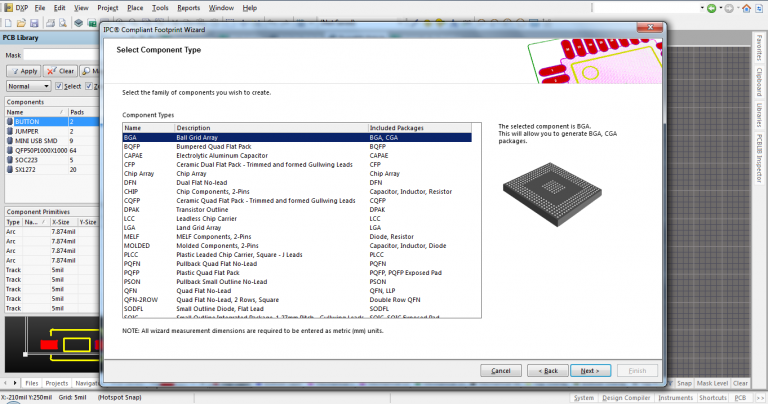This screenshot has width=768, height=404.
Task: Open the address bar dropdown arrow
Action: coord(702,8)
